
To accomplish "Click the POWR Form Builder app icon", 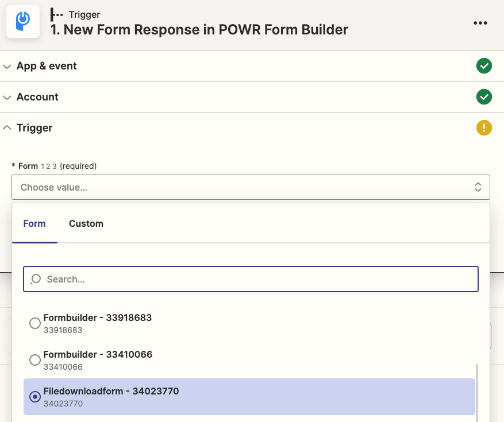I will click(23, 21).
